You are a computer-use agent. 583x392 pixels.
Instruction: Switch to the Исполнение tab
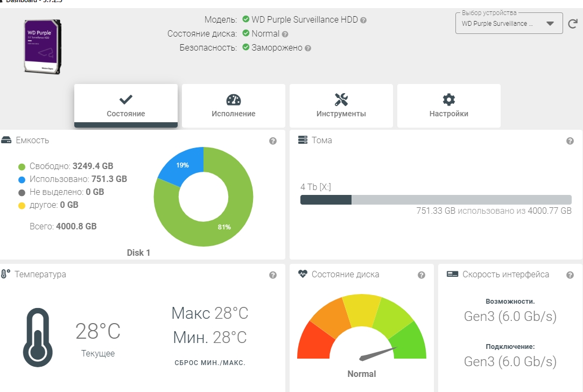pyautogui.click(x=234, y=106)
